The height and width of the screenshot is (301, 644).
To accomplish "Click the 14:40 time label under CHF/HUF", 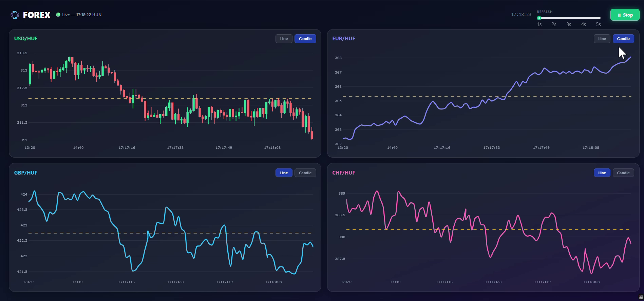I will click(395, 282).
